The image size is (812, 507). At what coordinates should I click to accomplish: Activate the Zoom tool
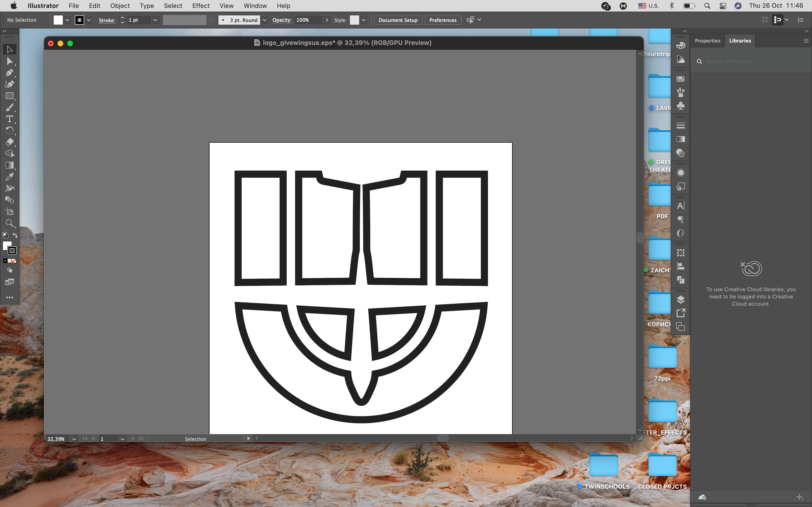(x=9, y=223)
